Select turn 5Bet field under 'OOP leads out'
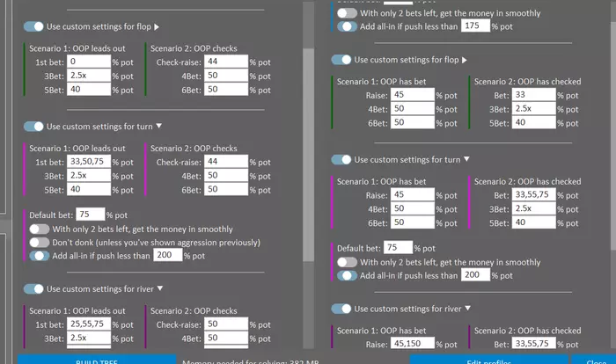Screen dimensions: 616x364 (89, 189)
